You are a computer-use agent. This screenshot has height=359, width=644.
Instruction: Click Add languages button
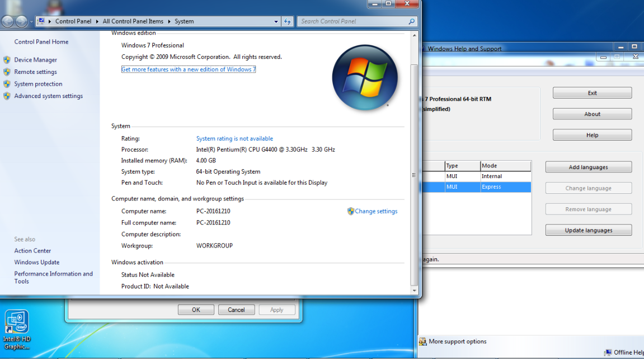pos(589,167)
